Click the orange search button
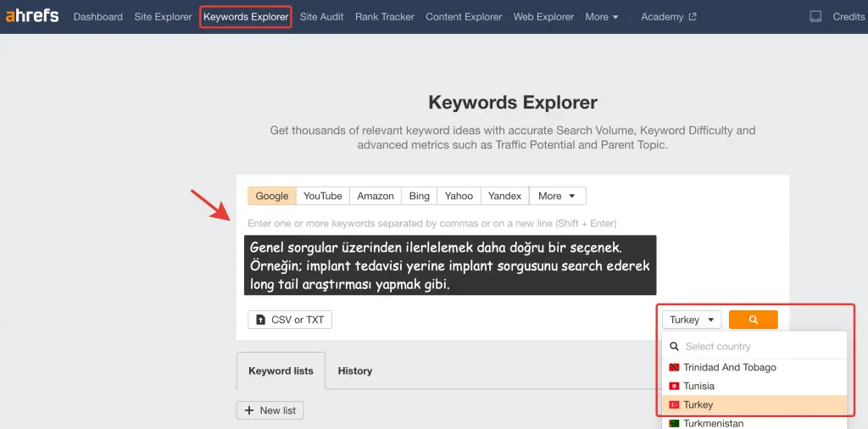The width and height of the screenshot is (868, 429). [x=754, y=320]
